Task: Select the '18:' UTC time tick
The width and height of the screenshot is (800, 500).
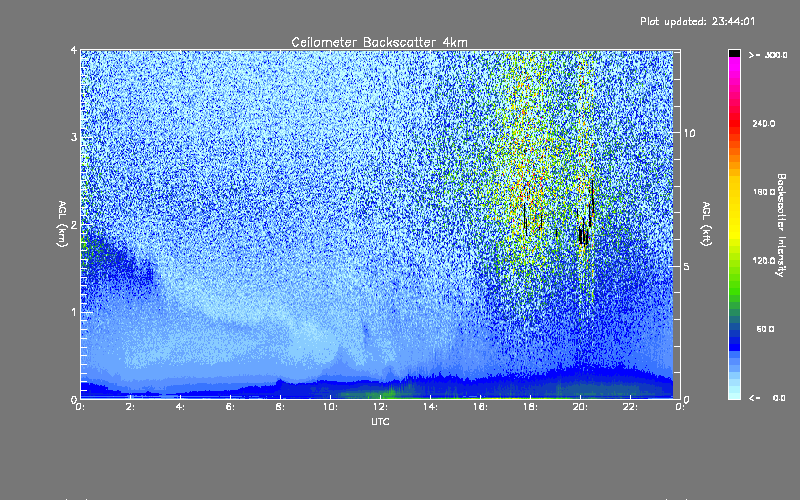Action: pyautogui.click(x=531, y=407)
